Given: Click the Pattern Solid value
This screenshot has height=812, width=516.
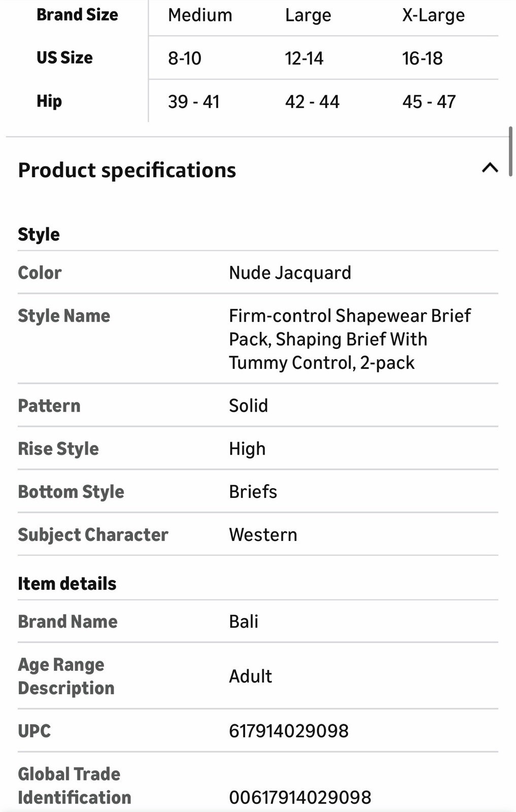Looking at the screenshot, I should pos(248,406).
